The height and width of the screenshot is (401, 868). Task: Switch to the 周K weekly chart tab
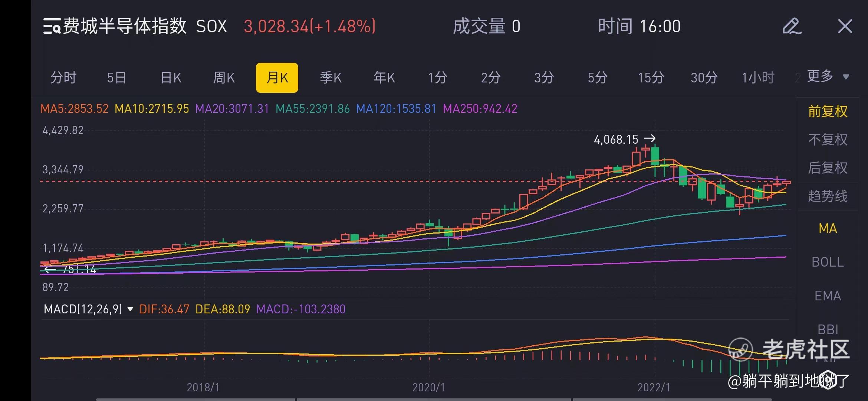coord(224,78)
